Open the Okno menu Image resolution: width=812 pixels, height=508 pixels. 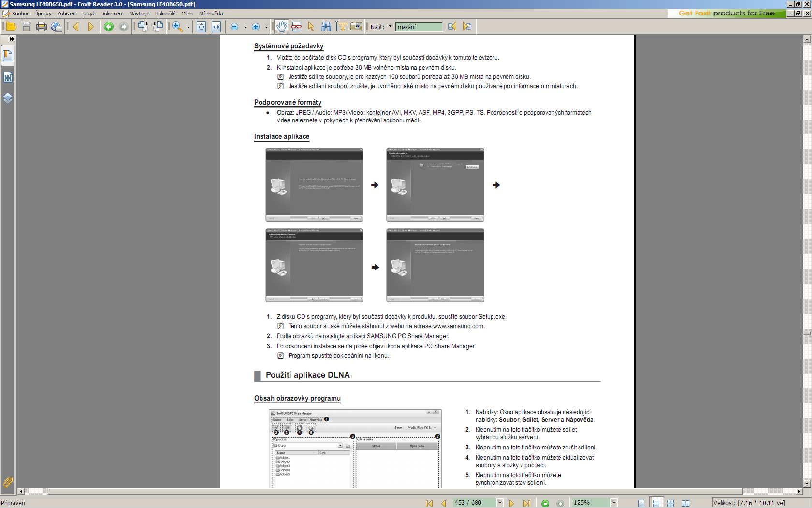(x=188, y=14)
